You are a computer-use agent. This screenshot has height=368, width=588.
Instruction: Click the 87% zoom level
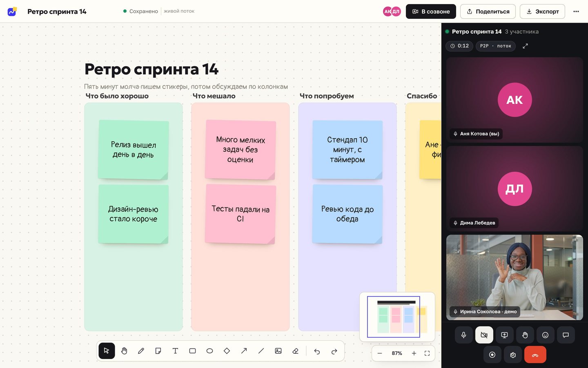397,353
